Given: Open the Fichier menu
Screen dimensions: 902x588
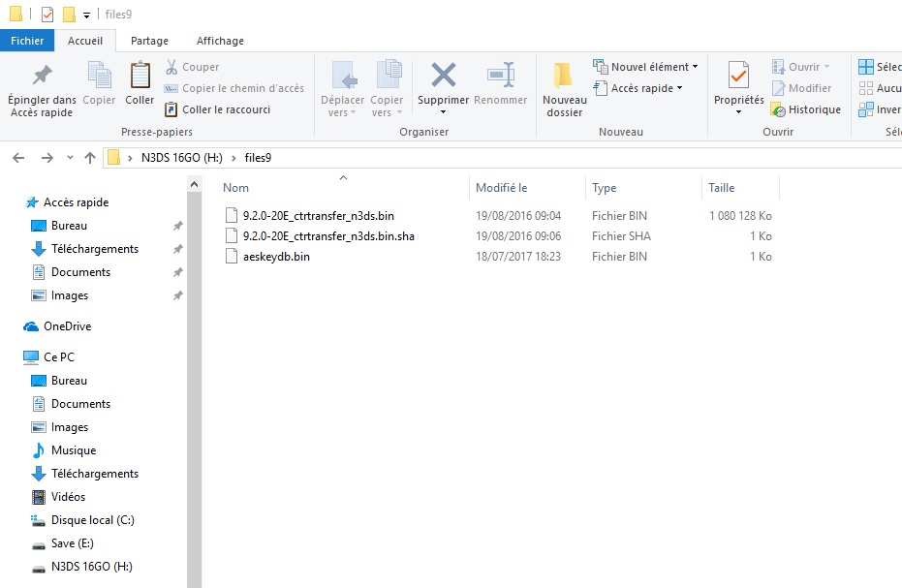Looking at the screenshot, I should tap(27, 41).
